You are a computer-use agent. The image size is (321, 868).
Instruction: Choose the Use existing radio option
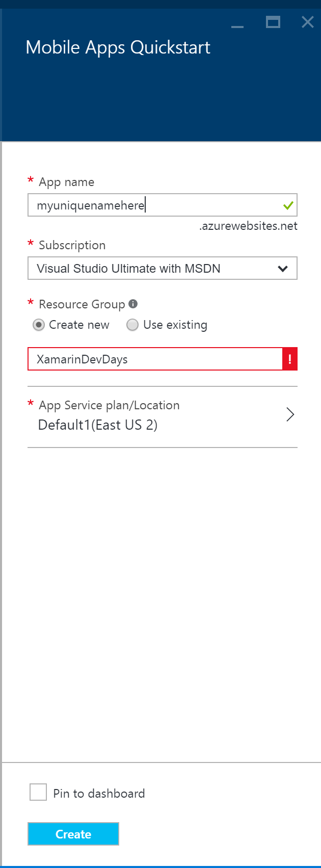132,325
